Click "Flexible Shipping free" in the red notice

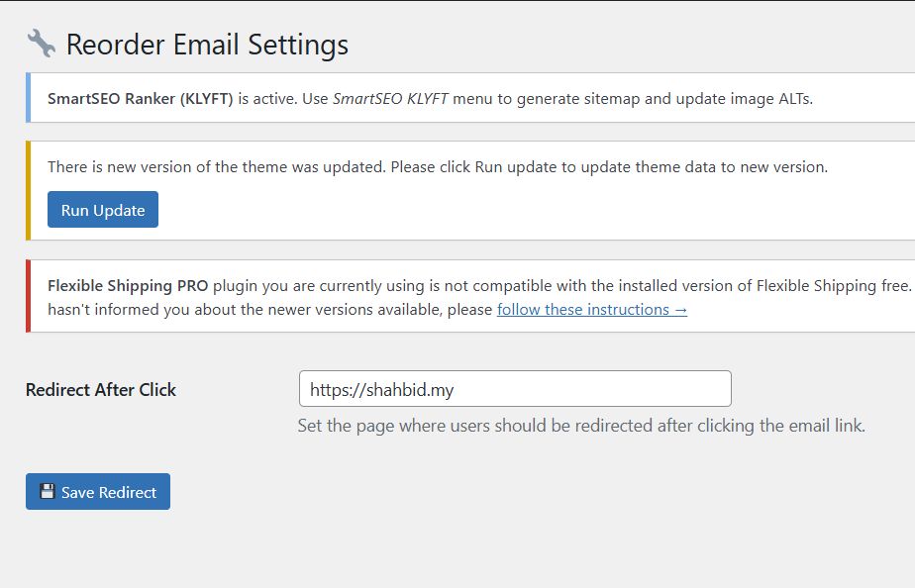(833, 285)
